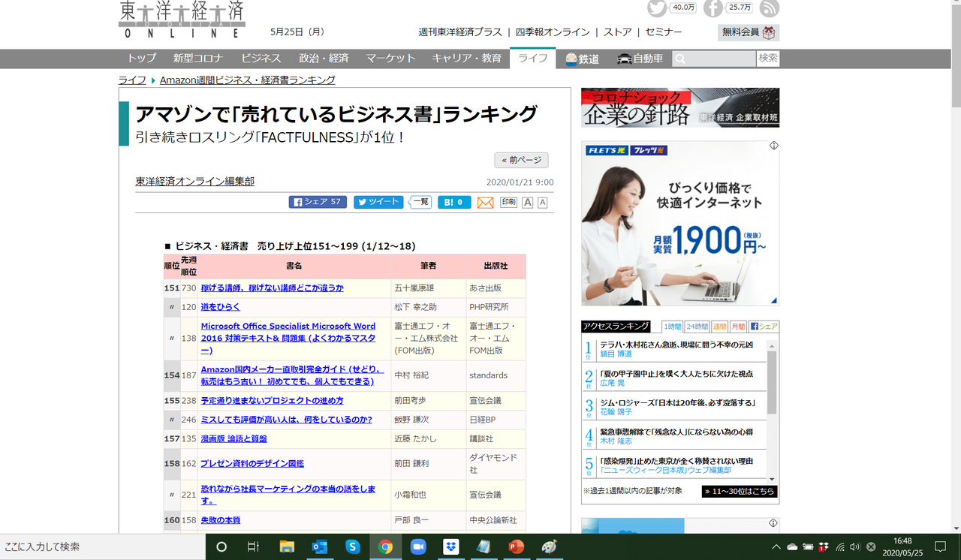Open the ライフ navigation tab
Viewport: 961px width, 560px height.
[532, 59]
